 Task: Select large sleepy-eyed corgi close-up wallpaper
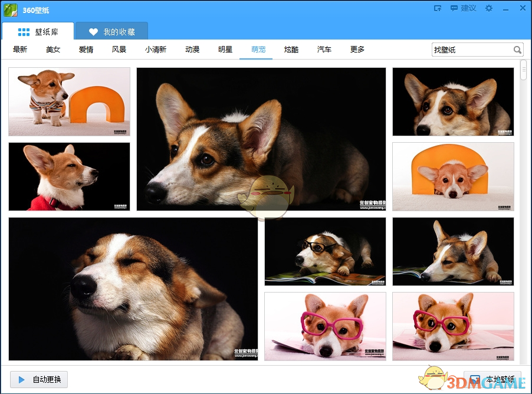point(133,288)
